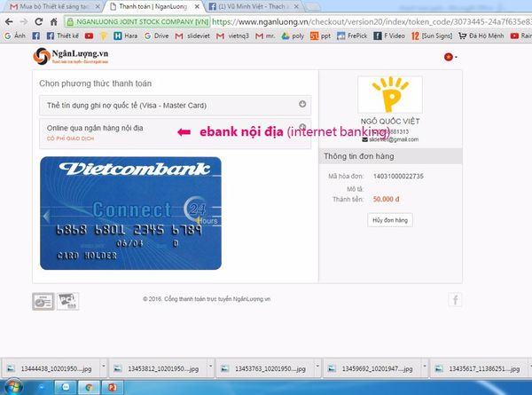Open the poly Drive bookmark
Image resolution: width=532 pixels, height=395 pixels.
pyautogui.click(x=293, y=36)
